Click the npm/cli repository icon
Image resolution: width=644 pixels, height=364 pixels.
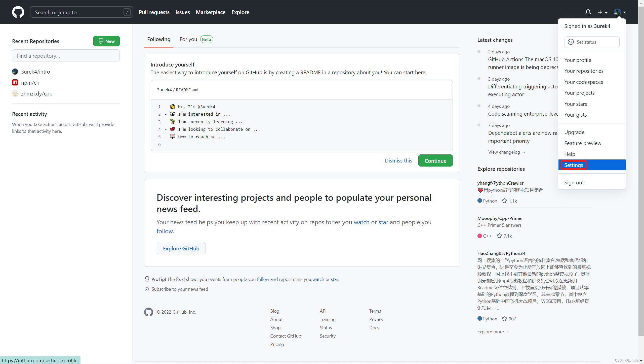point(15,83)
